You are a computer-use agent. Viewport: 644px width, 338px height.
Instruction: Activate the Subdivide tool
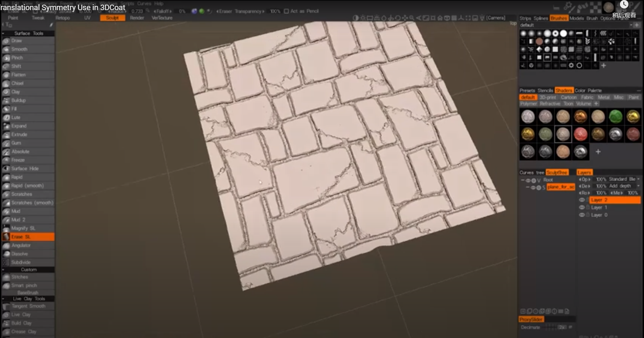pyautogui.click(x=28, y=262)
